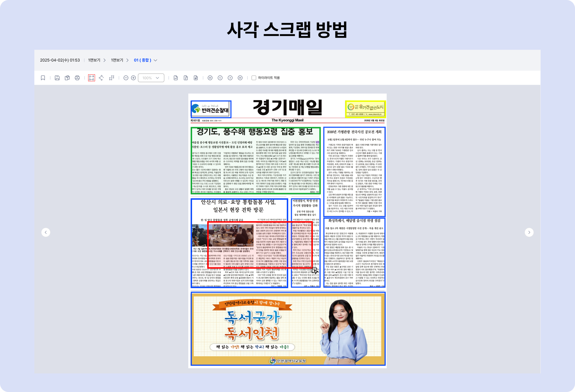Viewport: 575px width, 392px height.
Task: Fit page to width icon
Action: coord(176,78)
